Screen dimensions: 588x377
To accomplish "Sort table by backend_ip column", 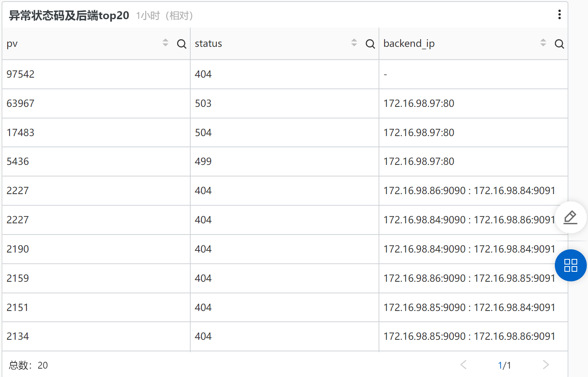I will (x=543, y=43).
